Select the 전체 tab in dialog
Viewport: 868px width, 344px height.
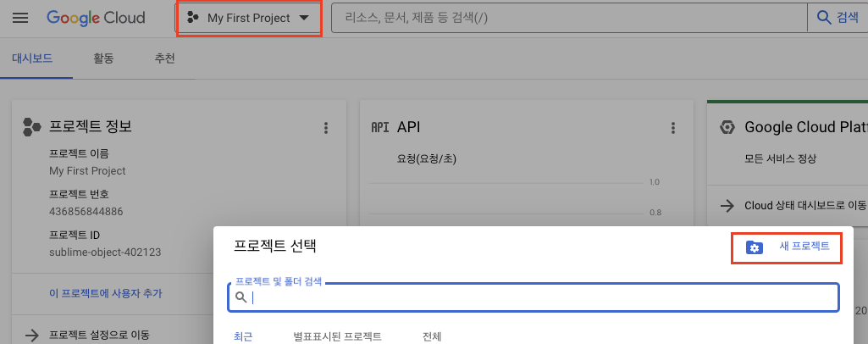tap(432, 336)
